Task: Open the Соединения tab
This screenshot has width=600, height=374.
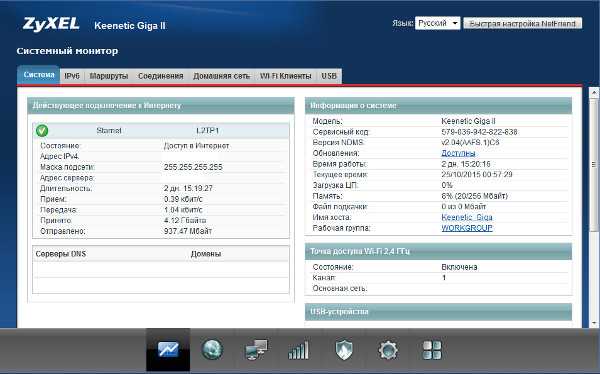Action: pos(161,76)
